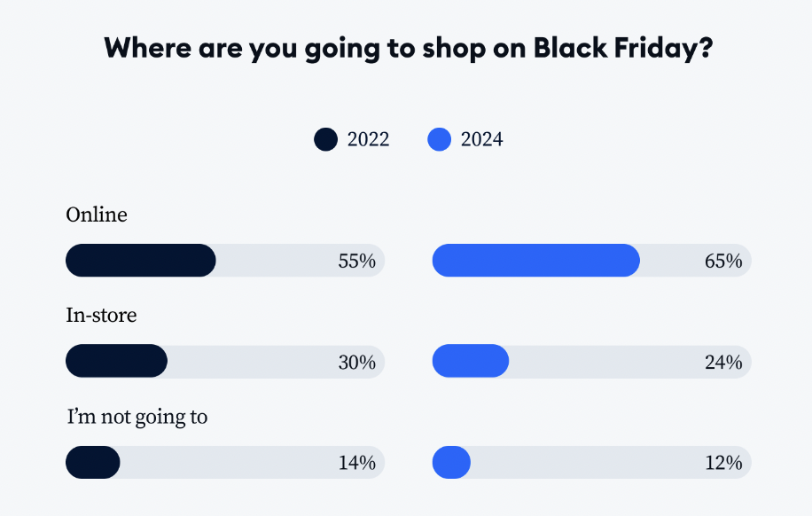Image resolution: width=812 pixels, height=516 pixels.
Task: Click the 14% value label
Action: (x=357, y=463)
